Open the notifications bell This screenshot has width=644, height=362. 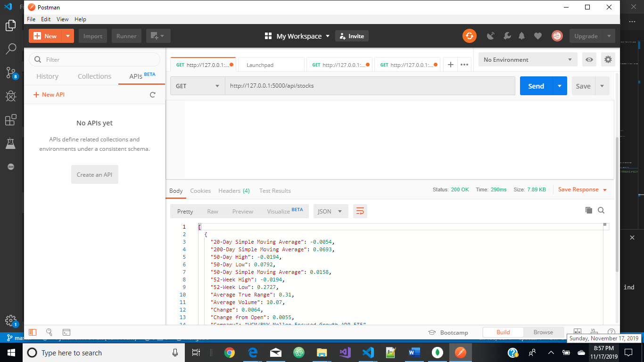[522, 36]
